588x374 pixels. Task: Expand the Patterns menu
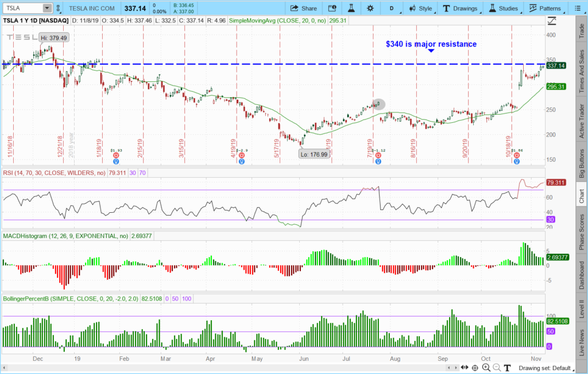(546, 8)
